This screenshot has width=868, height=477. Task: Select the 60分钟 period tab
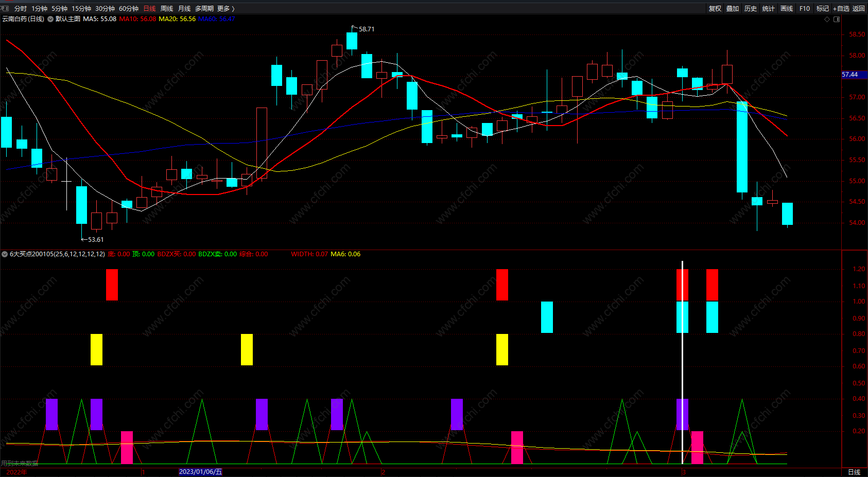129,9
